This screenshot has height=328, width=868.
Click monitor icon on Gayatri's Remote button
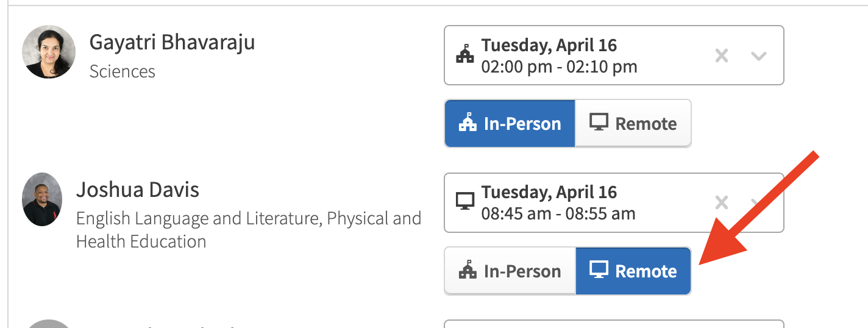[599, 123]
